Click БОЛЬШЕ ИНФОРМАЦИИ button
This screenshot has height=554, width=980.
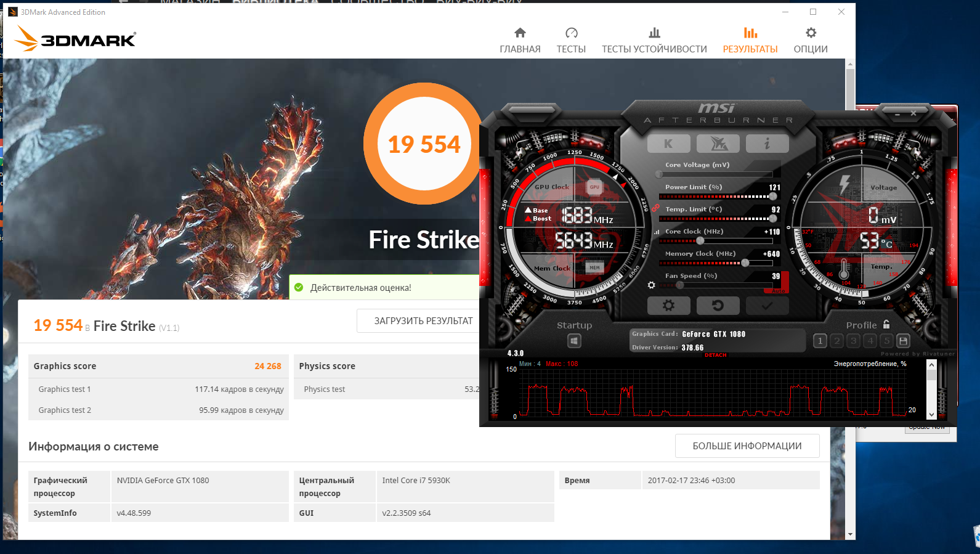pos(747,446)
